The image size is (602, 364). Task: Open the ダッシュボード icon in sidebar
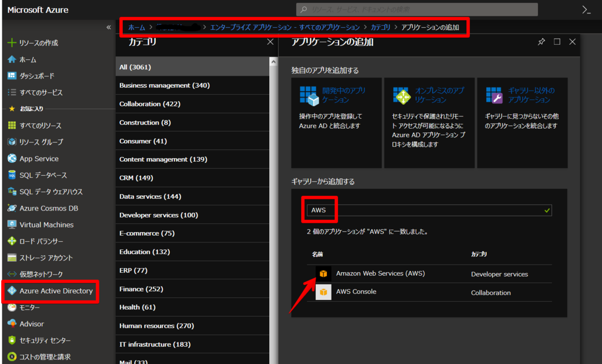coord(12,76)
